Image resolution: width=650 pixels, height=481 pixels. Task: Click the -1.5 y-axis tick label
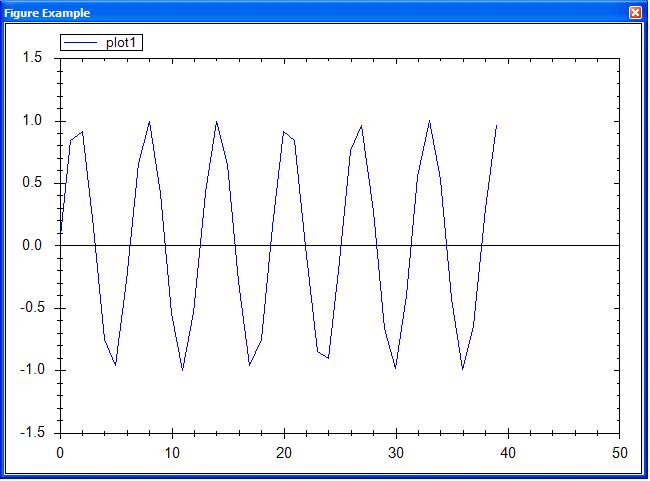[30, 432]
